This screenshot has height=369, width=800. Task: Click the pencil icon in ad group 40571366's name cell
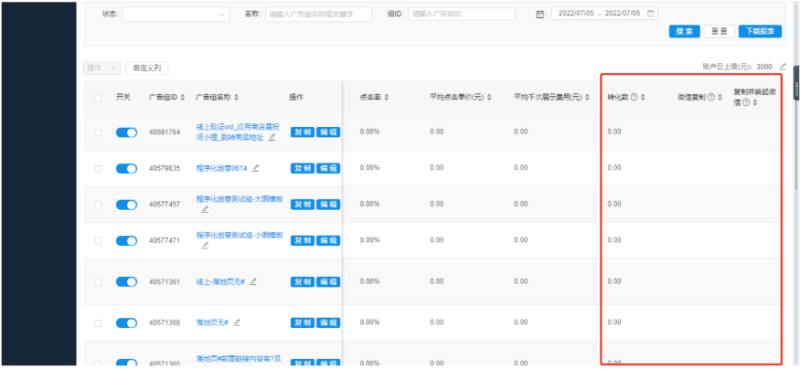click(x=236, y=323)
